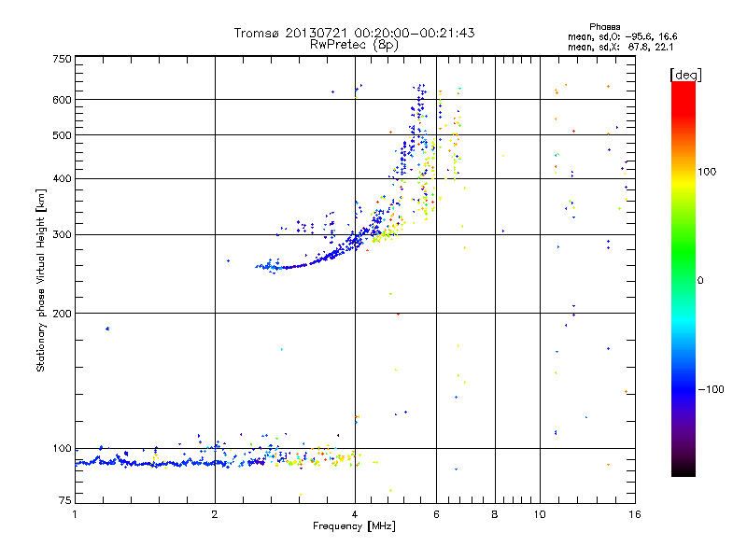
Task: Click the y-axis tick label '400'
Action: [62, 179]
